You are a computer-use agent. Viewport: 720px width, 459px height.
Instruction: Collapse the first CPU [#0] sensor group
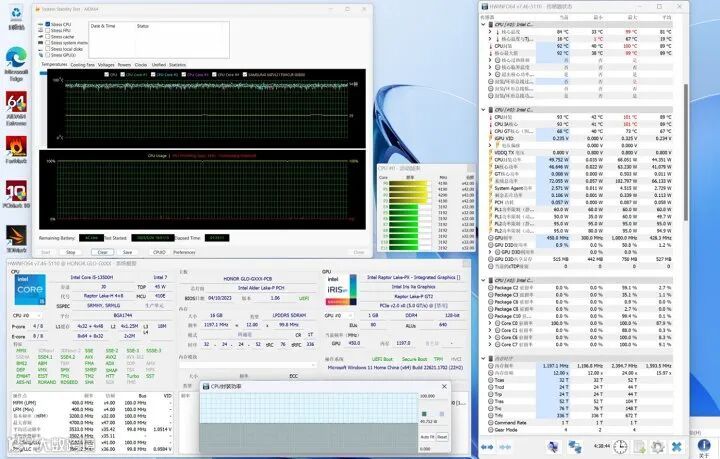click(x=485, y=24)
